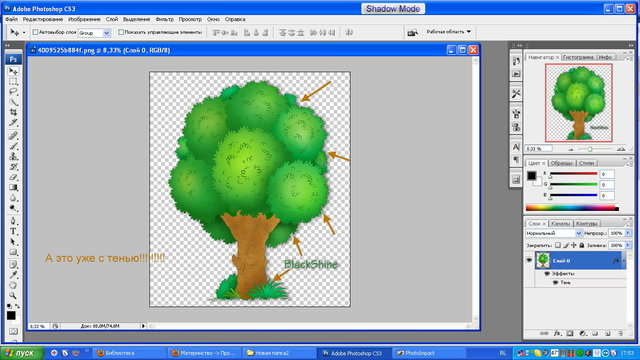Toggle lock transparent pixels
Image resolution: width=640 pixels, height=360 pixels.
pos(558,245)
